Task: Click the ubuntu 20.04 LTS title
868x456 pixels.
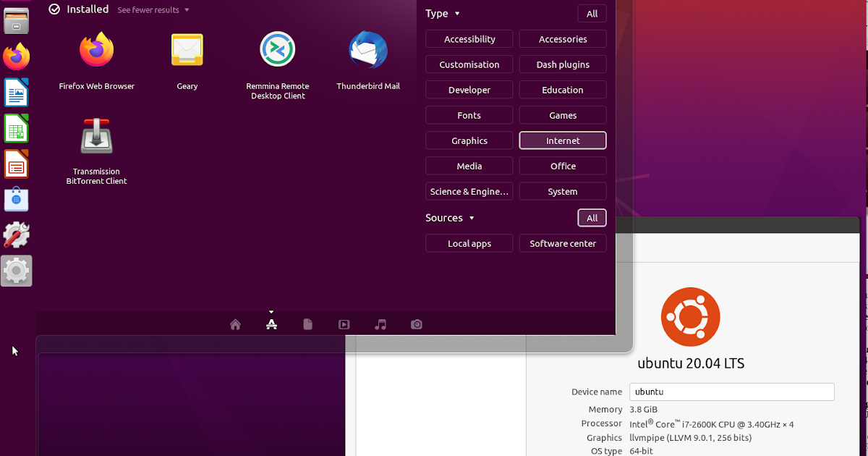Action: (x=691, y=363)
